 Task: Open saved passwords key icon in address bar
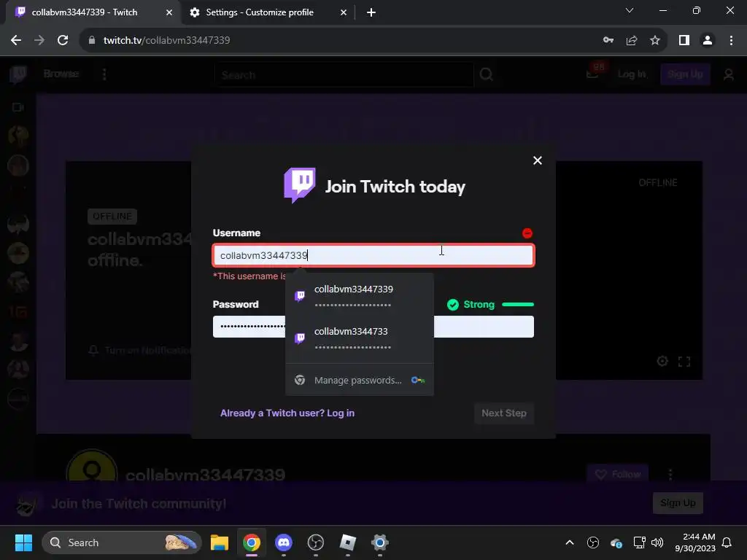point(608,41)
